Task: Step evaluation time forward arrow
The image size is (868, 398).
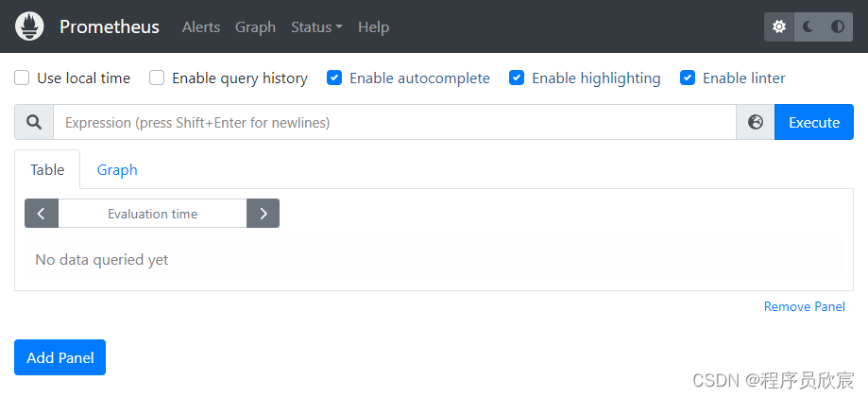Action: pyautogui.click(x=263, y=214)
